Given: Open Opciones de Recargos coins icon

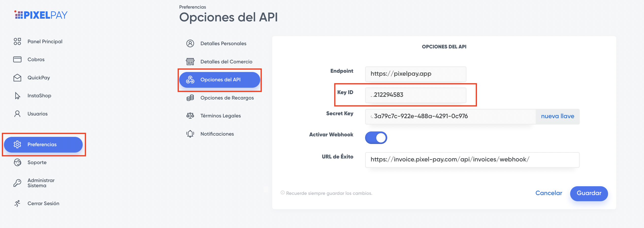Looking at the screenshot, I should pos(190,98).
